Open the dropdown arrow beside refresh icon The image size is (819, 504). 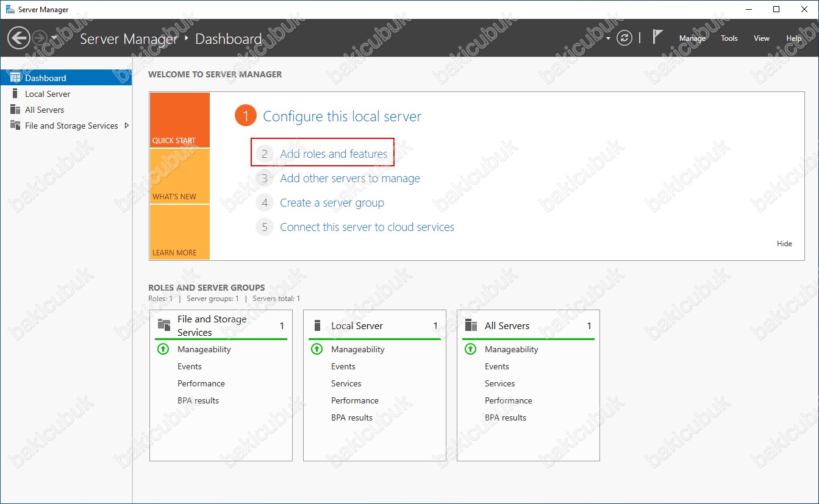coord(608,39)
